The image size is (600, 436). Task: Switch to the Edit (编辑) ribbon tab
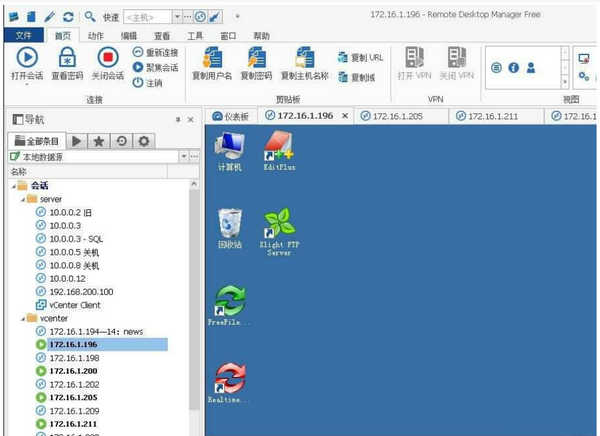pos(129,36)
